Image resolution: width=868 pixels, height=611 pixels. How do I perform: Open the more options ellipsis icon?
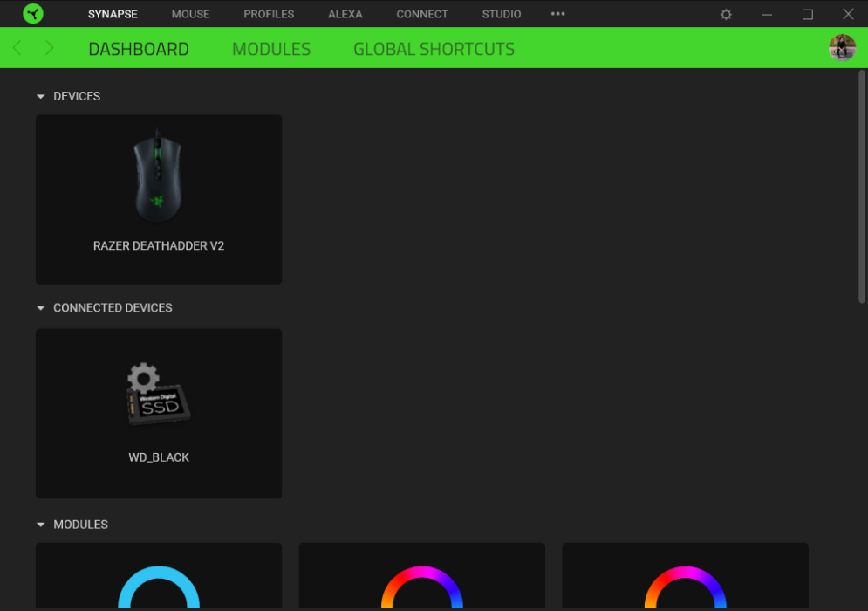(557, 14)
